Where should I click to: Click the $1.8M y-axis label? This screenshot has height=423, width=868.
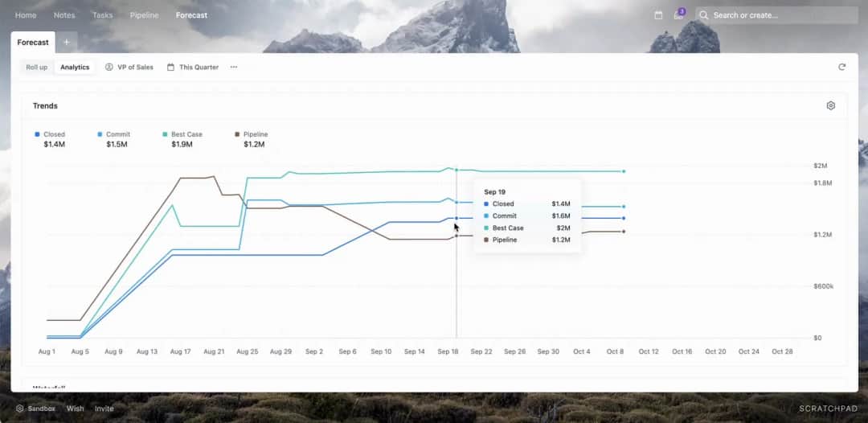[x=823, y=183]
